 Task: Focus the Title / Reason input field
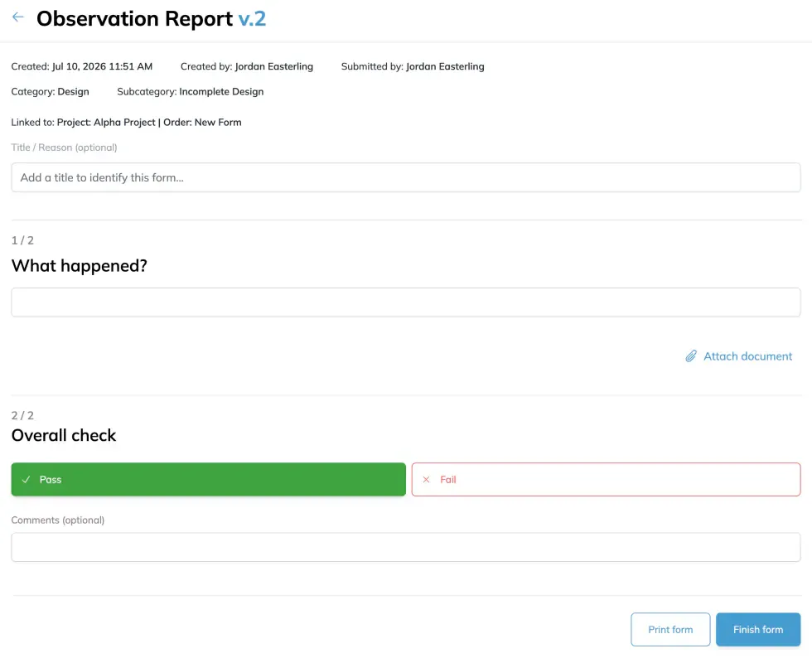coord(406,177)
